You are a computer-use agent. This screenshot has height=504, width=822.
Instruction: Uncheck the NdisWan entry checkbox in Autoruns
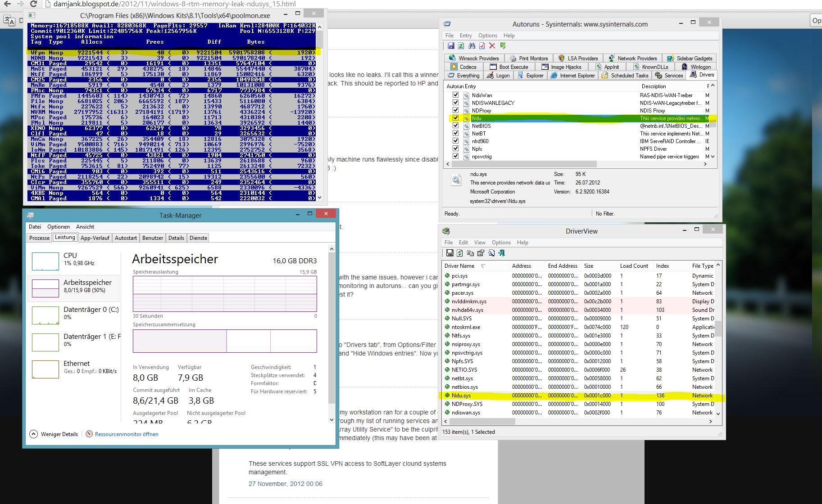point(455,95)
